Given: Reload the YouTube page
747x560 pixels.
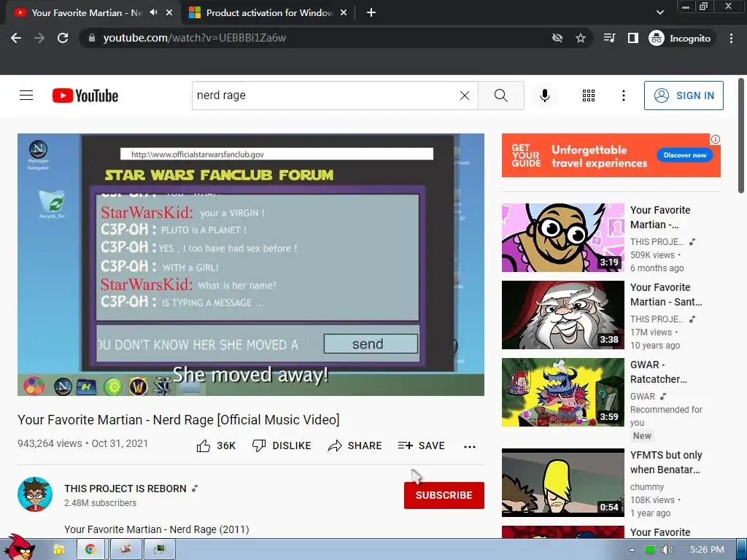Looking at the screenshot, I should [63, 38].
